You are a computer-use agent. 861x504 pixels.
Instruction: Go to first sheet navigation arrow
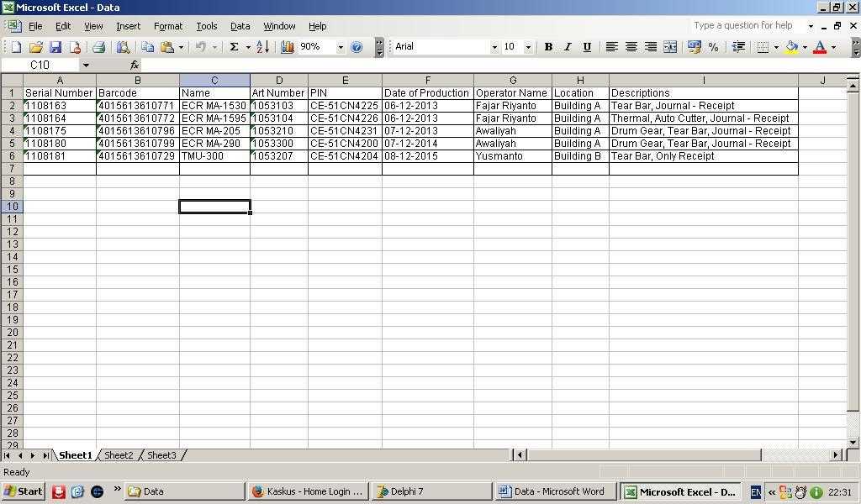pyautogui.click(x=7, y=455)
